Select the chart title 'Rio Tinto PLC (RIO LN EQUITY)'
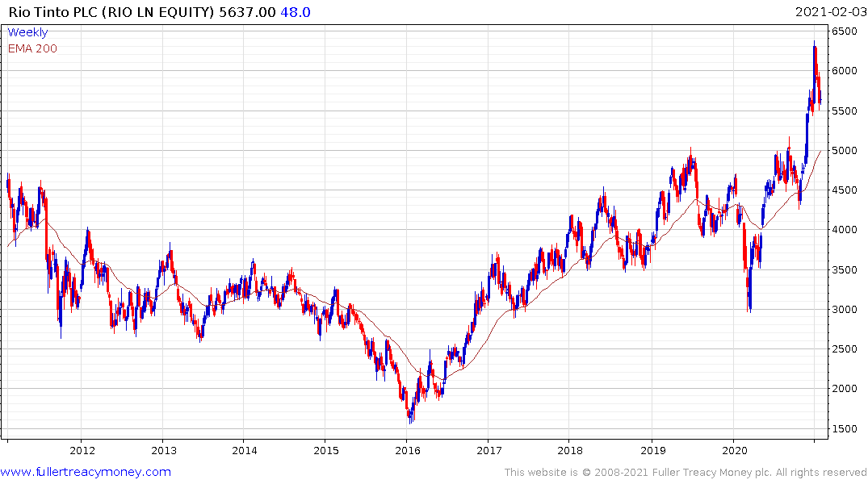 click(111, 12)
